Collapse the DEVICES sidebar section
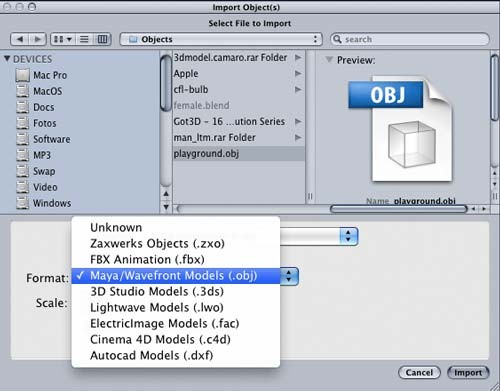Viewport: 500px width, 391px height. [7, 59]
